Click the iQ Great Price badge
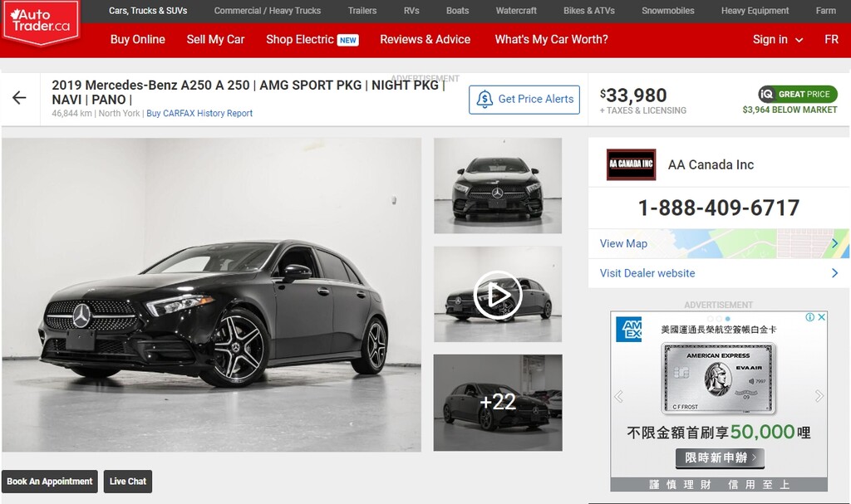Image resolution: width=851 pixels, height=504 pixels. click(x=797, y=94)
